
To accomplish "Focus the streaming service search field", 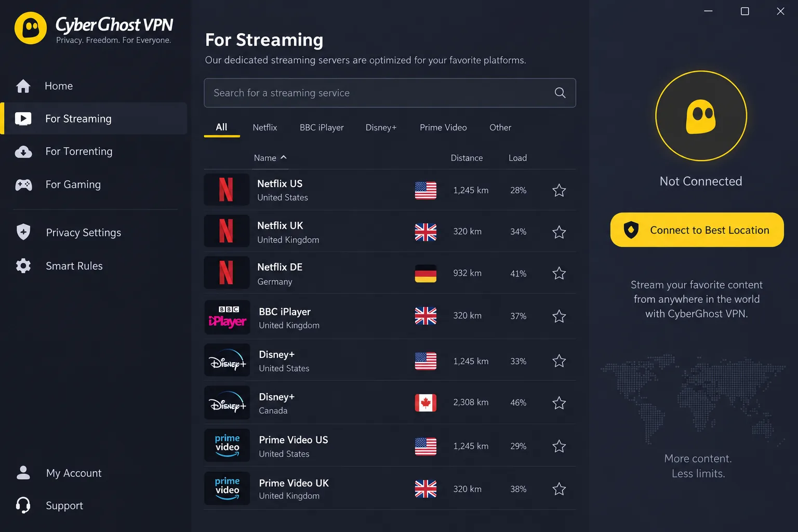I will 390,92.
